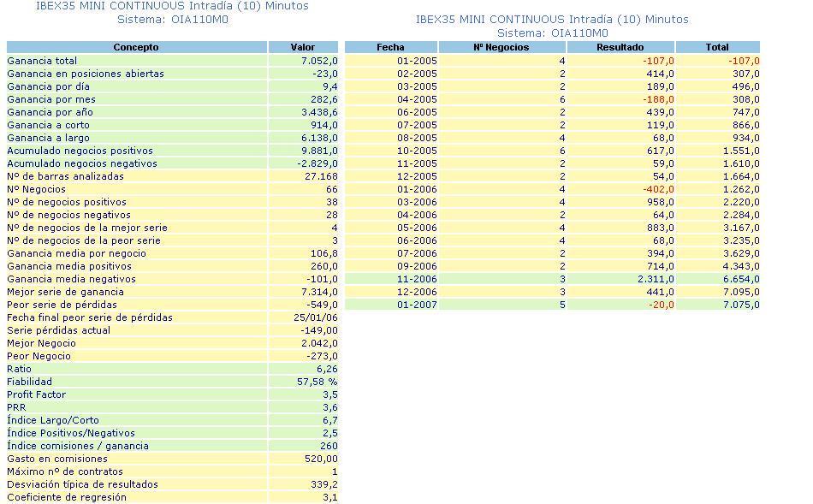Click the -20,0 result for 01-2007

coord(661,305)
